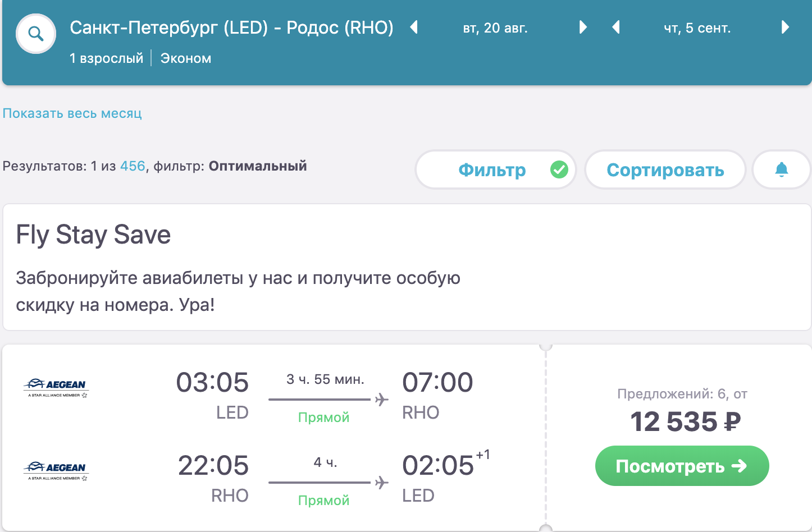Click the Санкт-Петербург - Родос route title
812x532 pixels.
pos(231,27)
